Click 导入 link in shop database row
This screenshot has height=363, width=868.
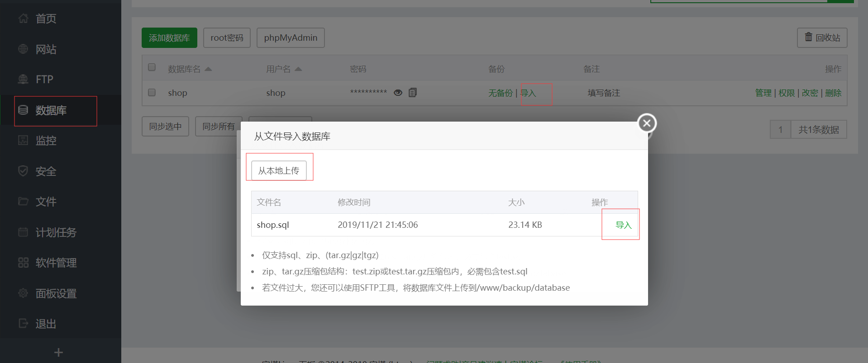(528, 93)
